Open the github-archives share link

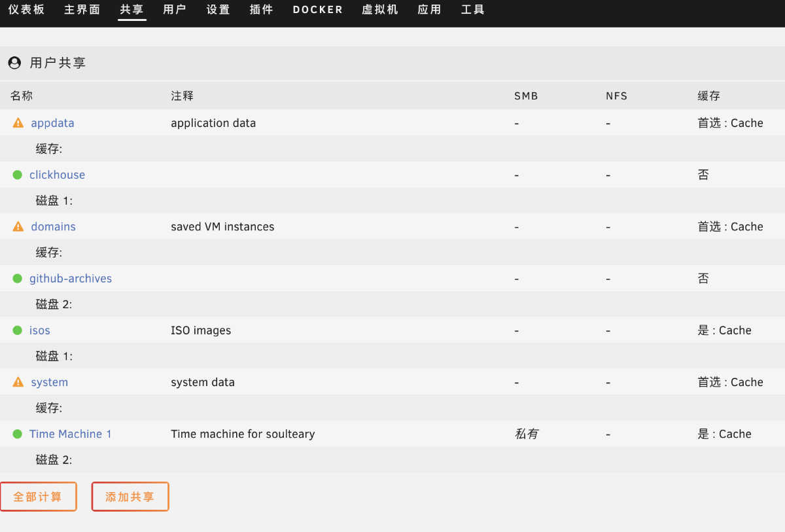click(x=71, y=279)
